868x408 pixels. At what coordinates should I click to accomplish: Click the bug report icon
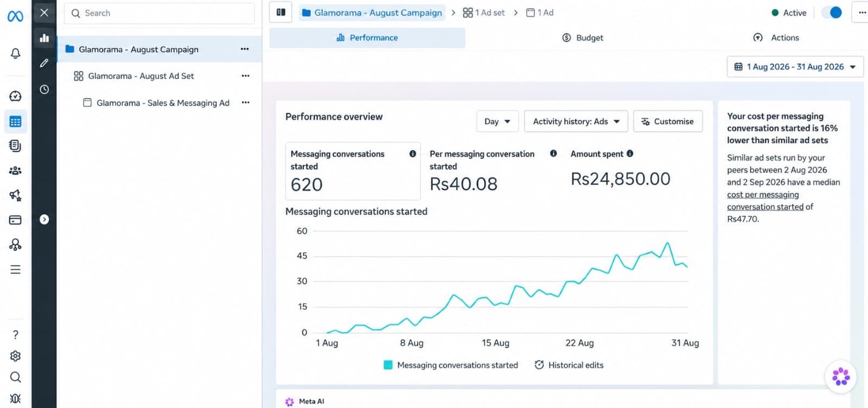coord(15,398)
